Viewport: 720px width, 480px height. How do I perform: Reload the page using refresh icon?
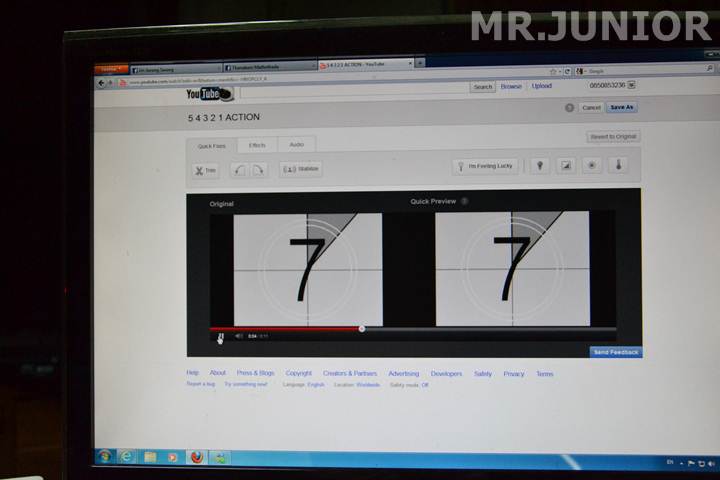[x=568, y=71]
